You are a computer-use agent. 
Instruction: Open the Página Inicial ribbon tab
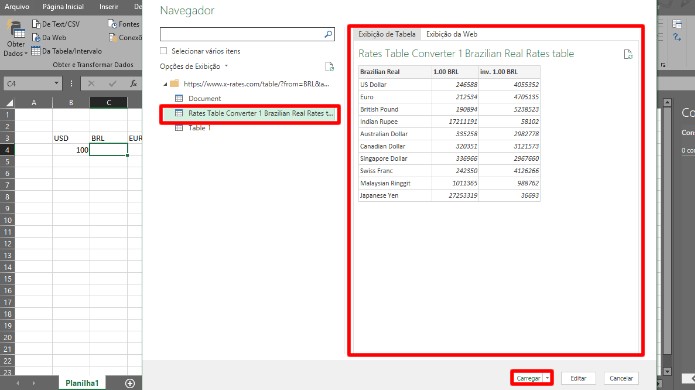(63, 7)
